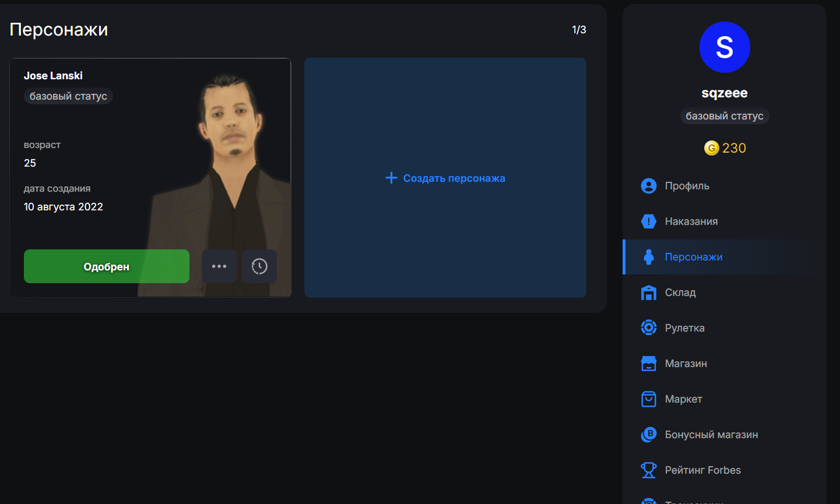Click the Рейтинг Forbes trophy icon
Image resolution: width=840 pixels, height=504 pixels.
[648, 470]
